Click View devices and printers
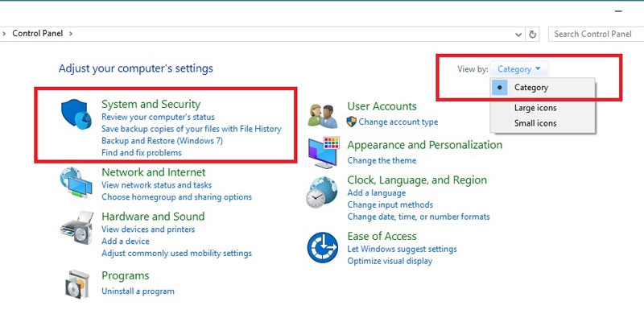 [148, 229]
